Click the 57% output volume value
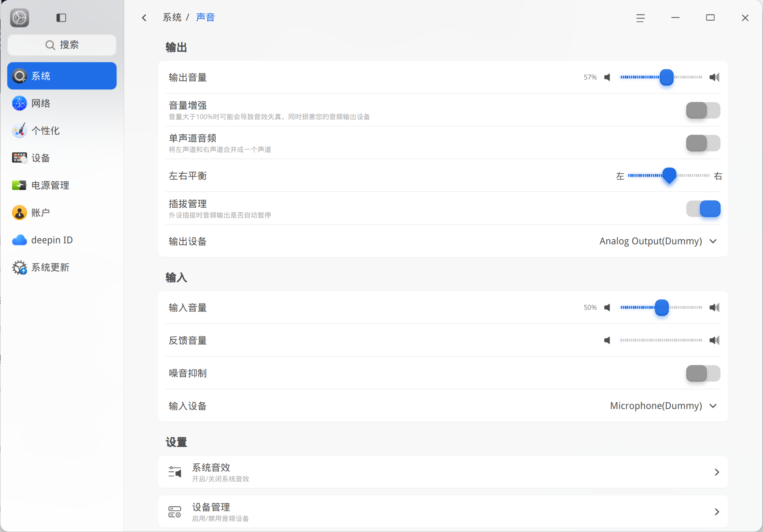The height and width of the screenshot is (532, 763). (590, 77)
